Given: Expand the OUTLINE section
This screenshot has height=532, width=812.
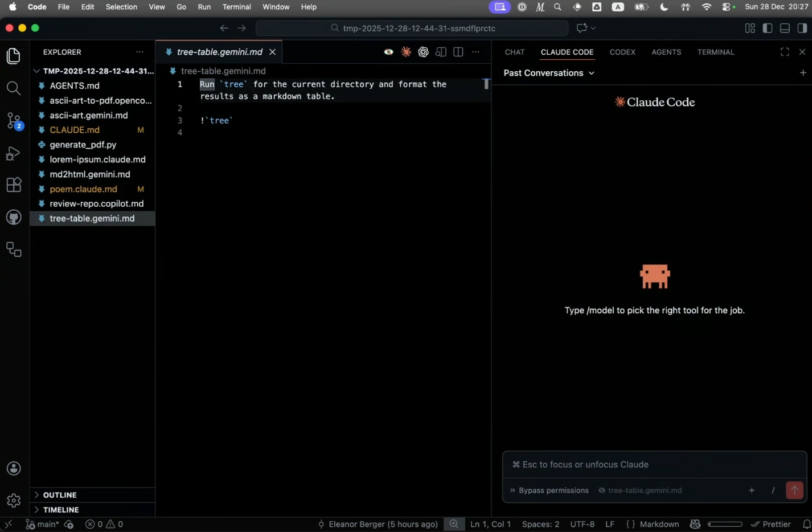Looking at the screenshot, I should (92, 495).
